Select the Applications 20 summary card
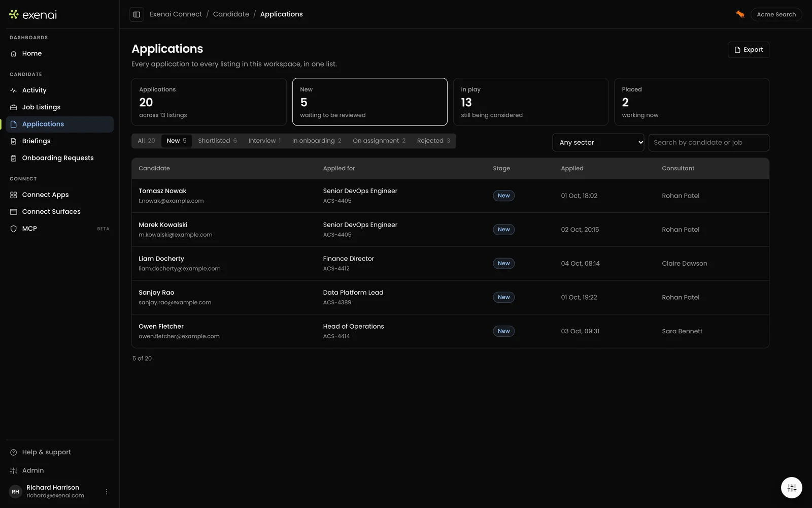The width and height of the screenshot is (812, 508). point(209,102)
